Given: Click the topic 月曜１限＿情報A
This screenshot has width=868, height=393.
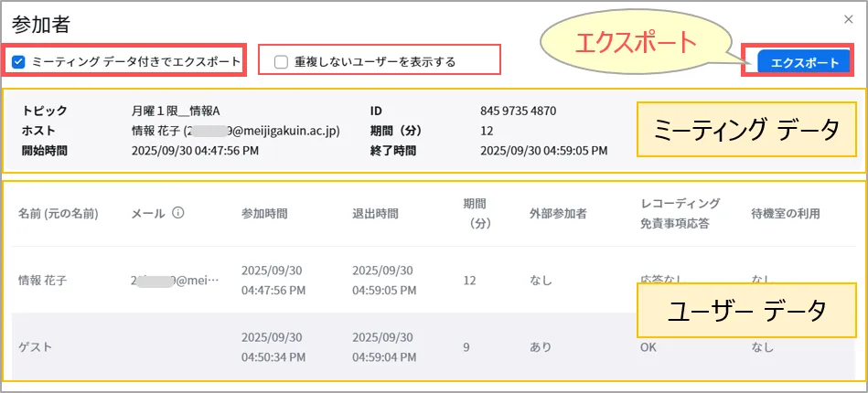Looking at the screenshot, I should tap(176, 112).
